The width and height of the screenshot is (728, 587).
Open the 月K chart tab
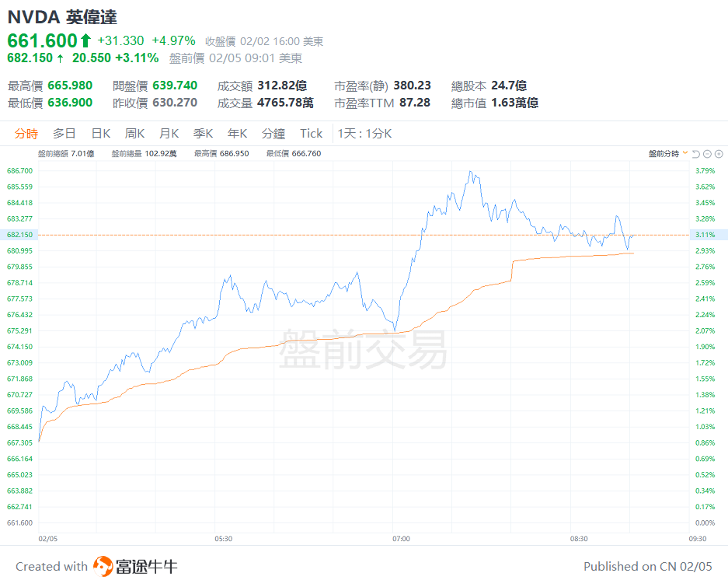(169, 134)
